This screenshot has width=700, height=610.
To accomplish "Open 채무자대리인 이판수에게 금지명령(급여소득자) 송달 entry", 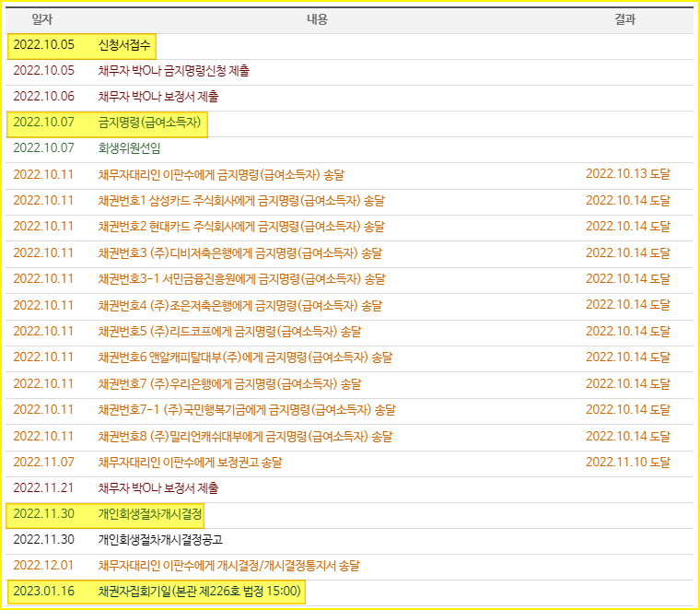I will click(221, 174).
